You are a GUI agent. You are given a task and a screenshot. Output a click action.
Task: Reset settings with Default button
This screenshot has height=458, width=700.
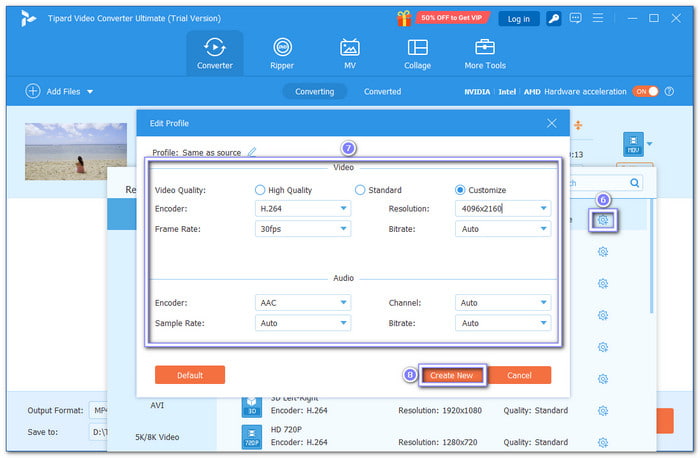[x=189, y=375]
